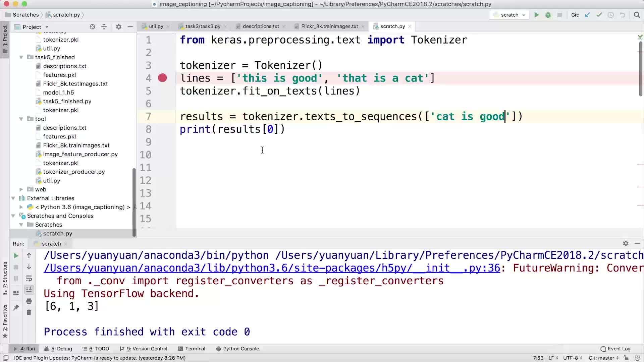Screen dimensions: 644x362
Task: Restore layout icon in Run panel
Action: click(x=16, y=293)
